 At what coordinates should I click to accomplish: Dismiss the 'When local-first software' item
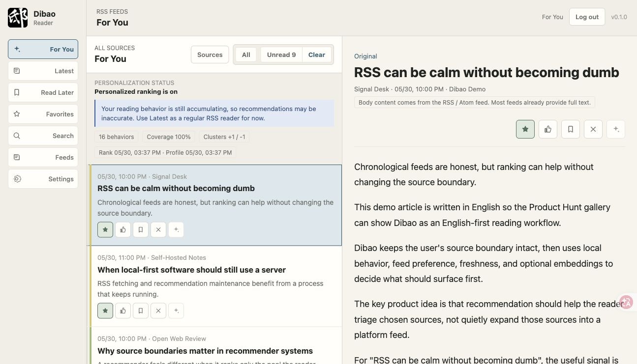pos(158,310)
